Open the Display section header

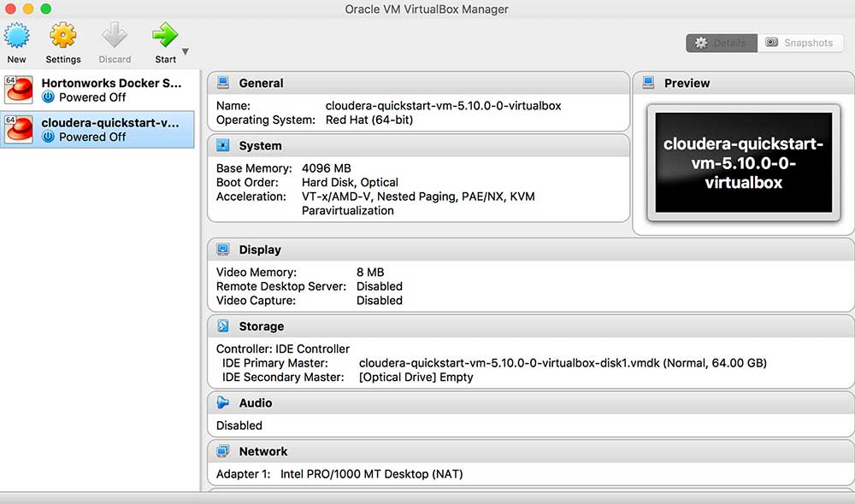[x=531, y=249]
